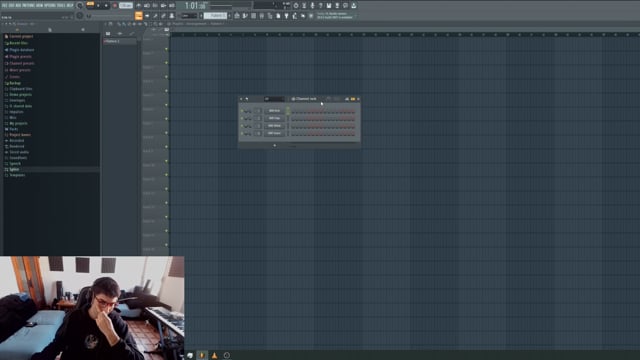
Task: Click the tempo display field
Action: point(126,6)
